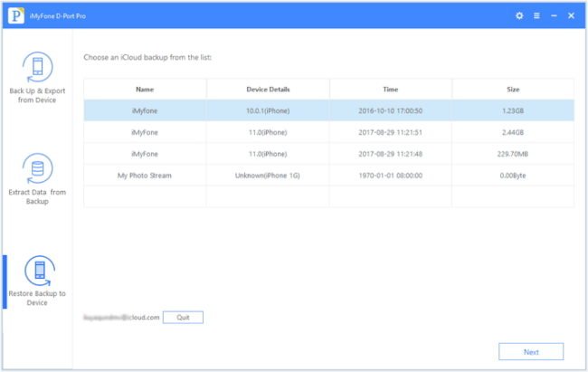Image resolution: width=588 pixels, height=372 pixels.
Task: Click the Time column header
Action: coord(390,89)
